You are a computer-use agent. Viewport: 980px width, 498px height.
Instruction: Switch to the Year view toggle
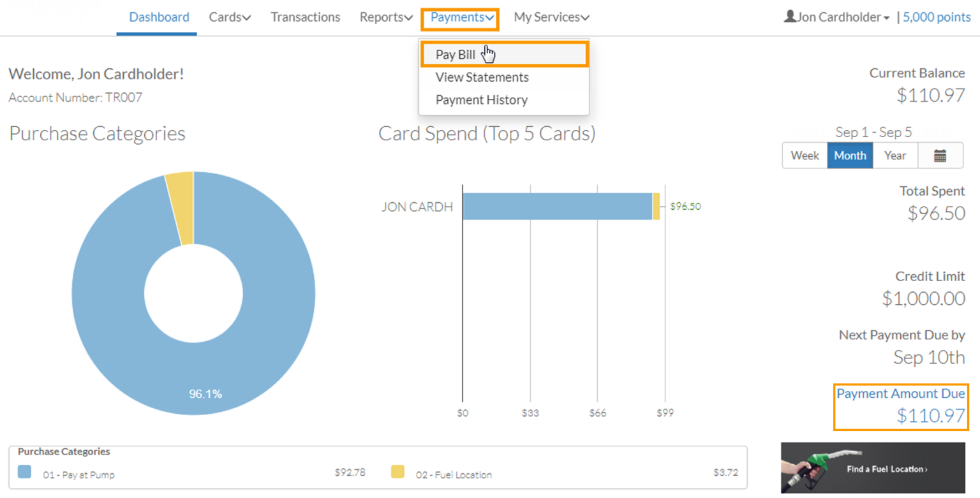(895, 155)
